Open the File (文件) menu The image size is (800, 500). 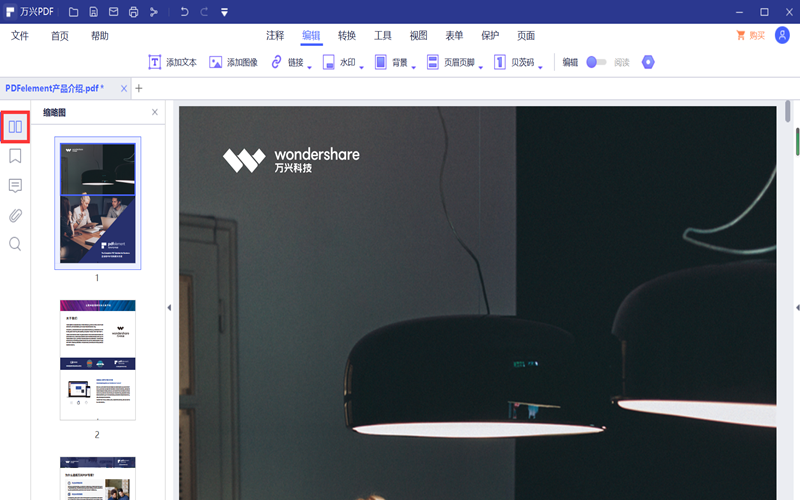click(20, 35)
